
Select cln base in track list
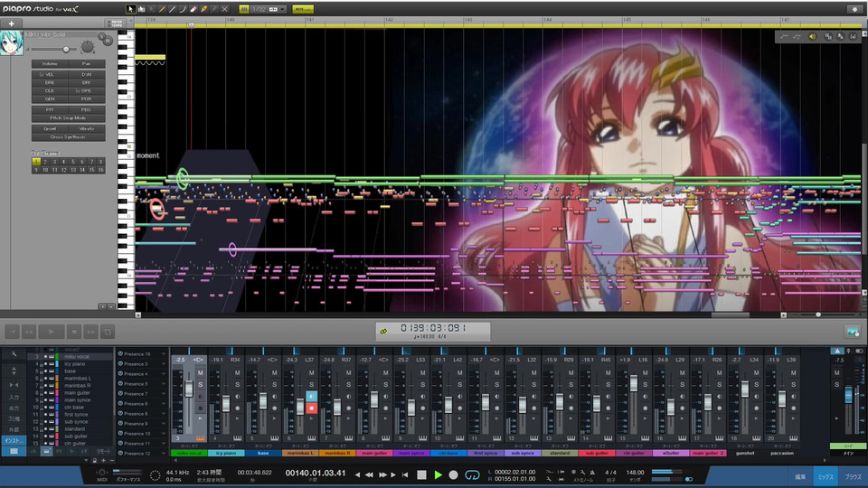coord(72,408)
